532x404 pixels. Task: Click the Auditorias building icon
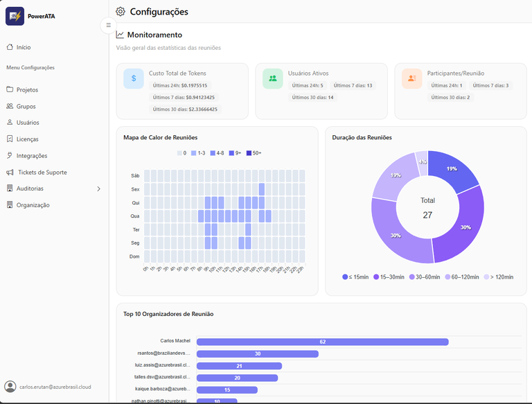pos(10,188)
